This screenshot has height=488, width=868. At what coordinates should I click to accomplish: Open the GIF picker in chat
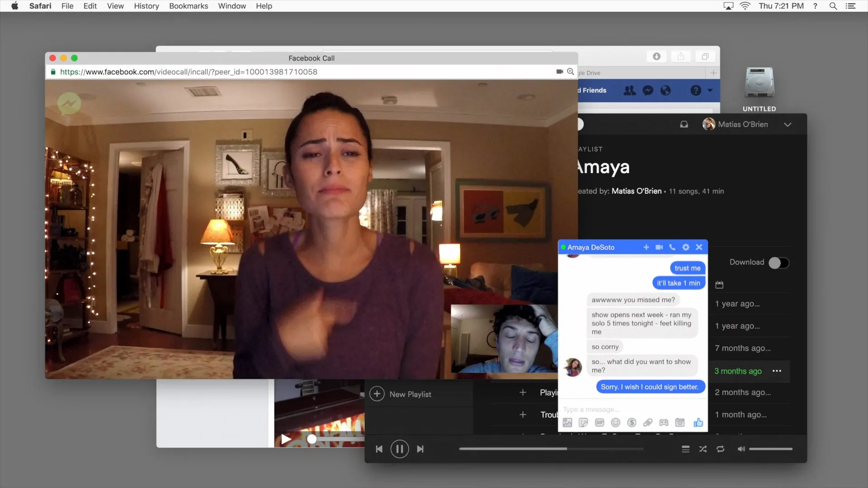(x=599, y=422)
